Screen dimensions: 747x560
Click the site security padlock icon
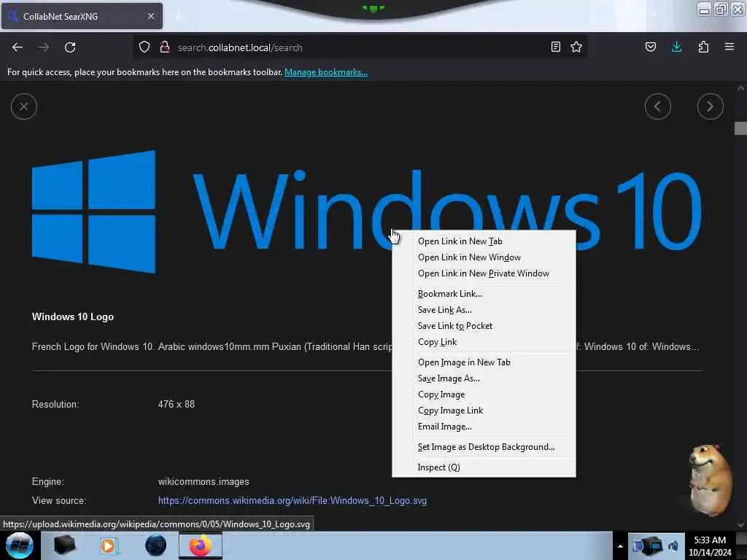(x=165, y=47)
